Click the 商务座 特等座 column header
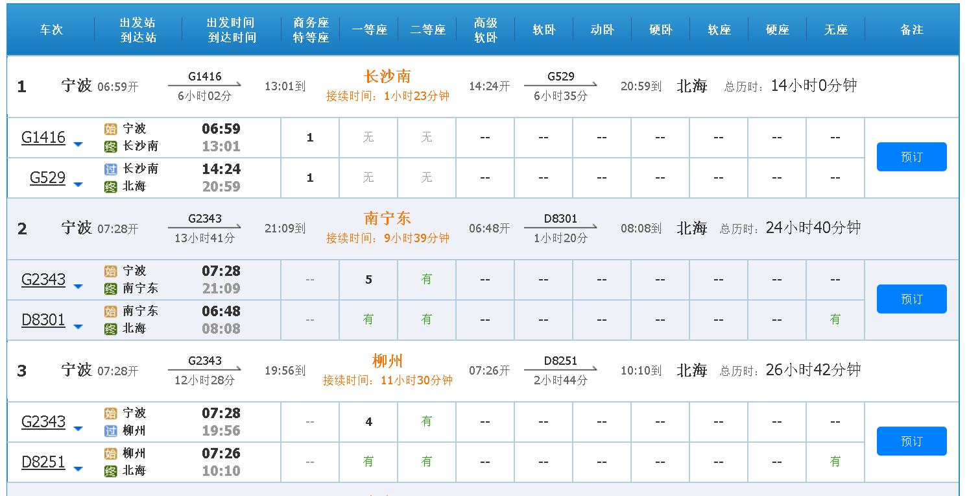 pos(311,30)
